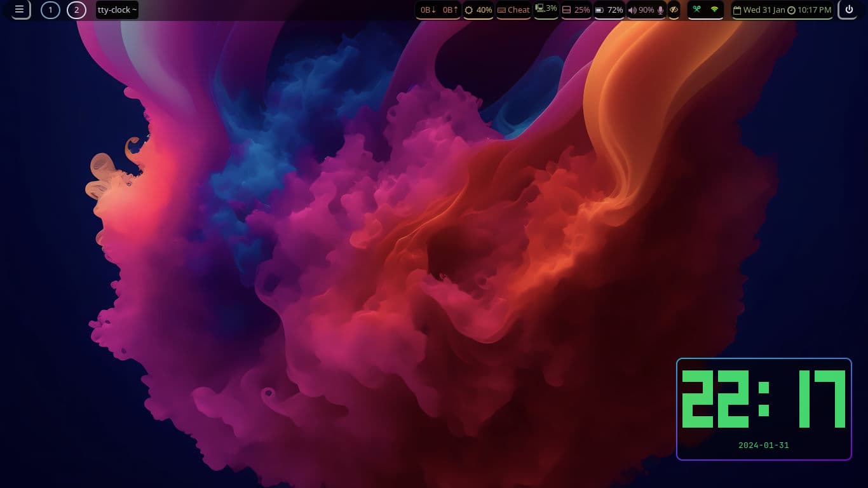The width and height of the screenshot is (868, 488).
Task: Open the hamburger menu launcher
Action: click(x=19, y=10)
